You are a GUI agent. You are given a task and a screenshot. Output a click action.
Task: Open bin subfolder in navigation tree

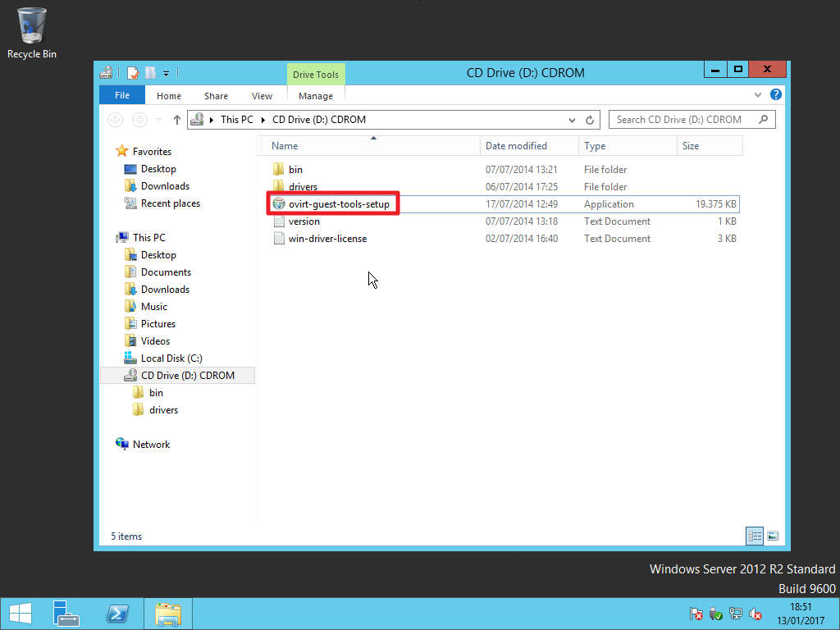pyautogui.click(x=156, y=393)
